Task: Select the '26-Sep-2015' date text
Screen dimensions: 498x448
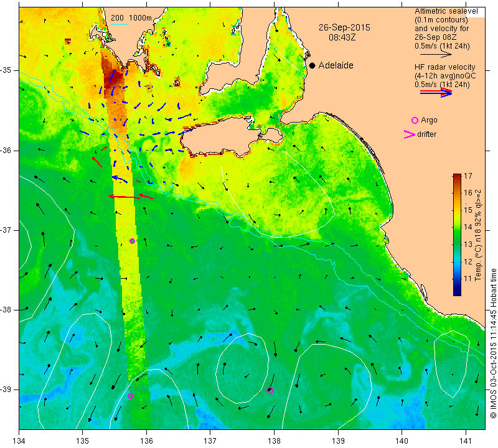Action: [344, 27]
